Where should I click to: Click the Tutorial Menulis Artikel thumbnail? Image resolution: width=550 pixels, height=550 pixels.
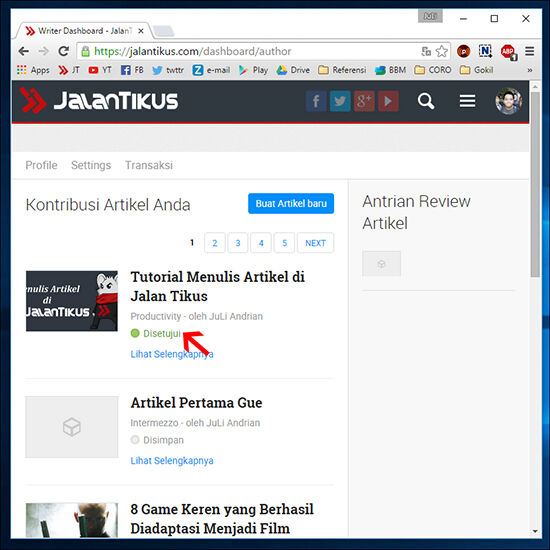coord(72,301)
